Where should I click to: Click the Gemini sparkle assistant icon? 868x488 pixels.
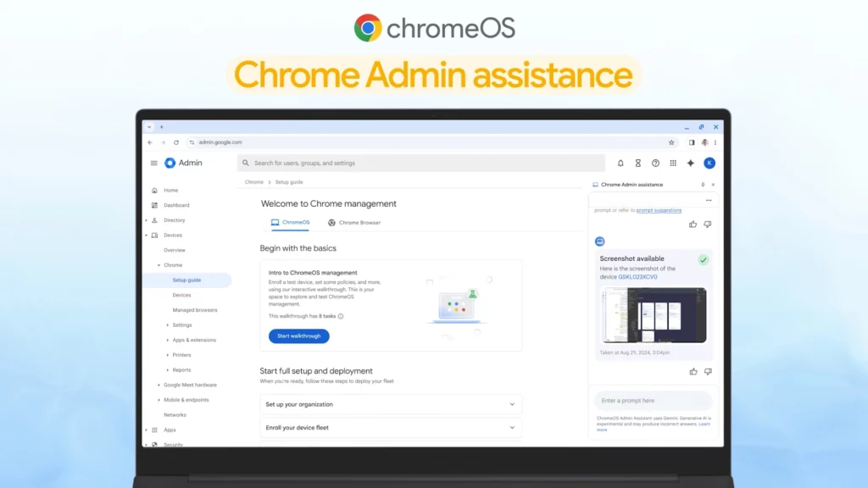coord(691,164)
